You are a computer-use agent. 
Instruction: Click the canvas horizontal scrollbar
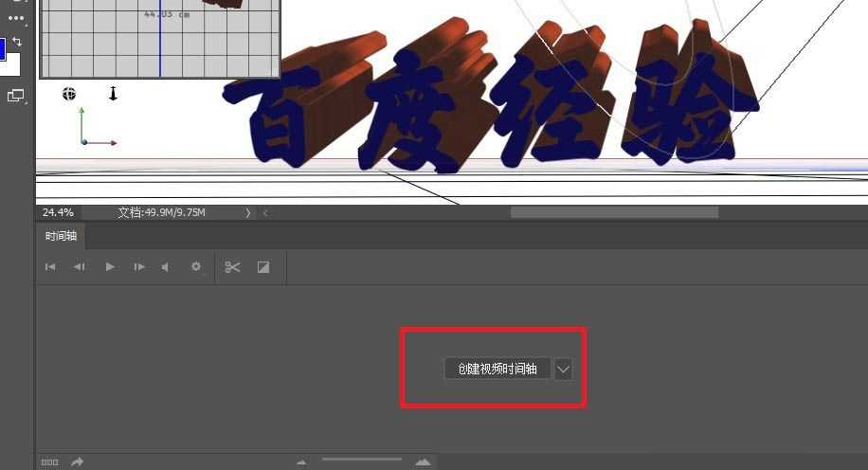[x=614, y=212]
